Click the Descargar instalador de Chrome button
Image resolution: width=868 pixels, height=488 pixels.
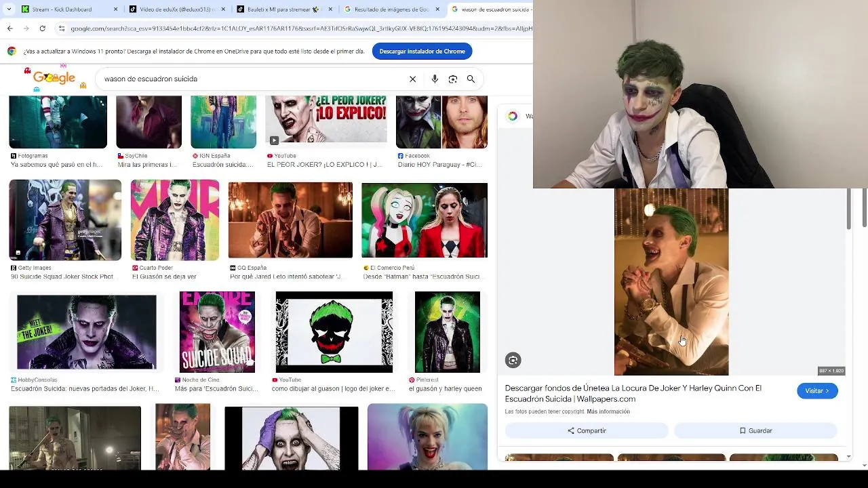click(422, 52)
